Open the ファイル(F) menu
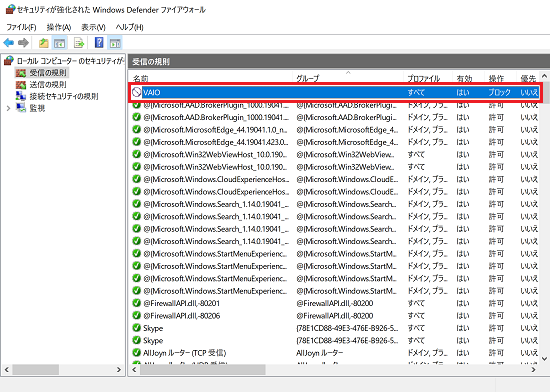This screenshot has width=550, height=392. click(x=21, y=27)
